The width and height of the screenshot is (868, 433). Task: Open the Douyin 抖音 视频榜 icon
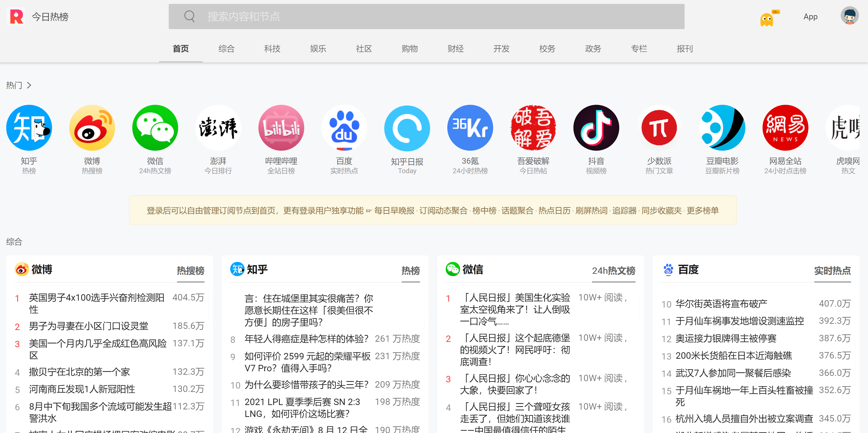click(x=596, y=128)
